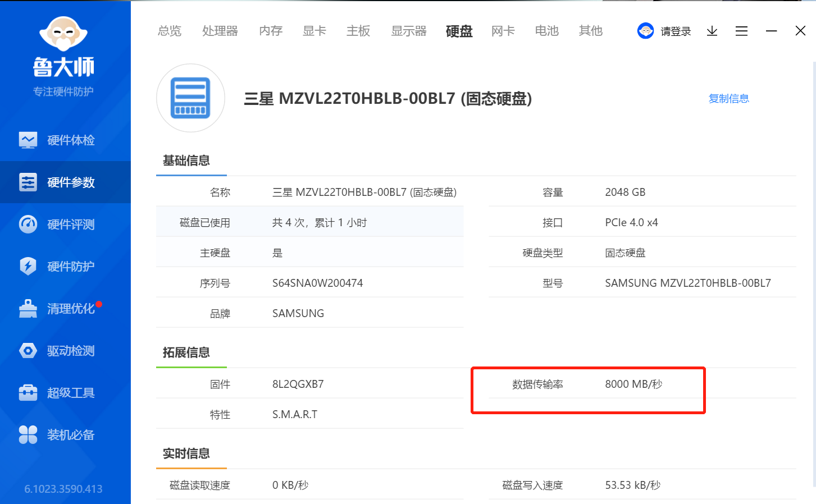Click the transfer rate 8000 MB/秒
Viewport: 816px width, 504px height.
click(633, 384)
